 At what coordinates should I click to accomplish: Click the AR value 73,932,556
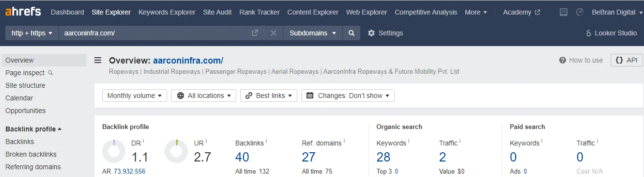129,171
